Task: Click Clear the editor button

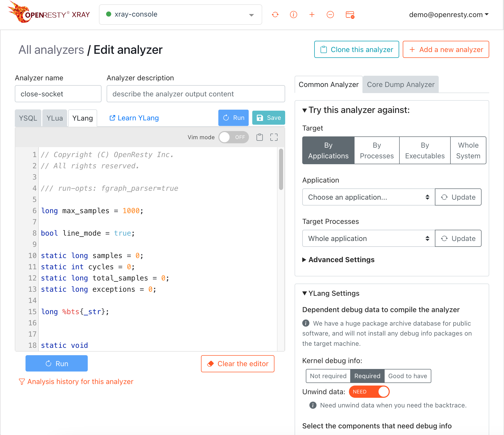Action: pos(238,364)
